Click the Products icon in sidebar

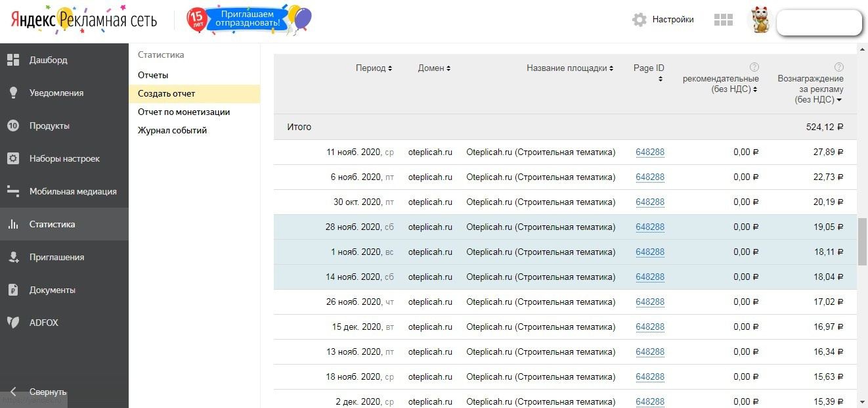[13, 125]
